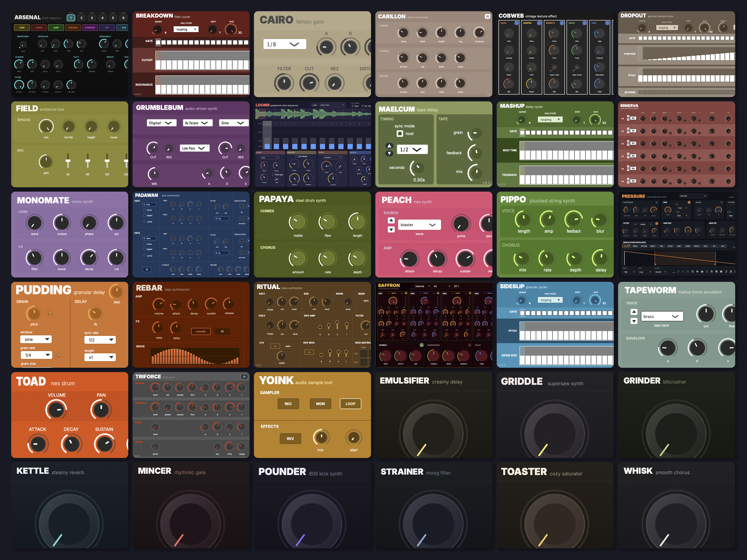Click the '!!!' icon next to smooth in REBAR

(x=222, y=331)
